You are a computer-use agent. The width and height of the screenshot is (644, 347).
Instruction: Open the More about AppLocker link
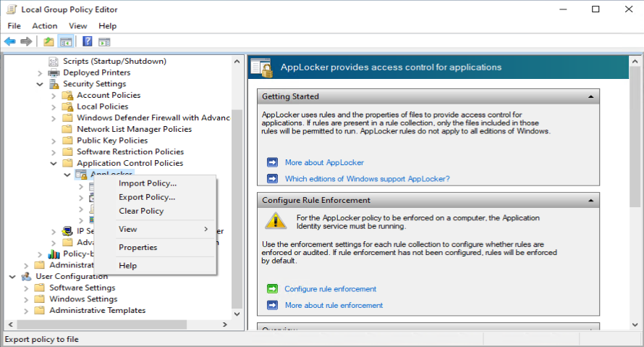point(324,162)
